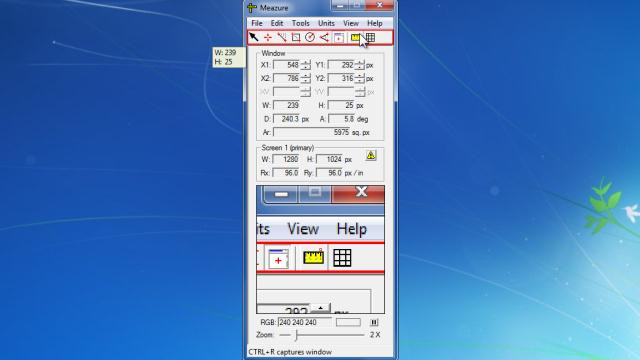Open the View menu
640x360 pixels.
[x=351, y=23]
